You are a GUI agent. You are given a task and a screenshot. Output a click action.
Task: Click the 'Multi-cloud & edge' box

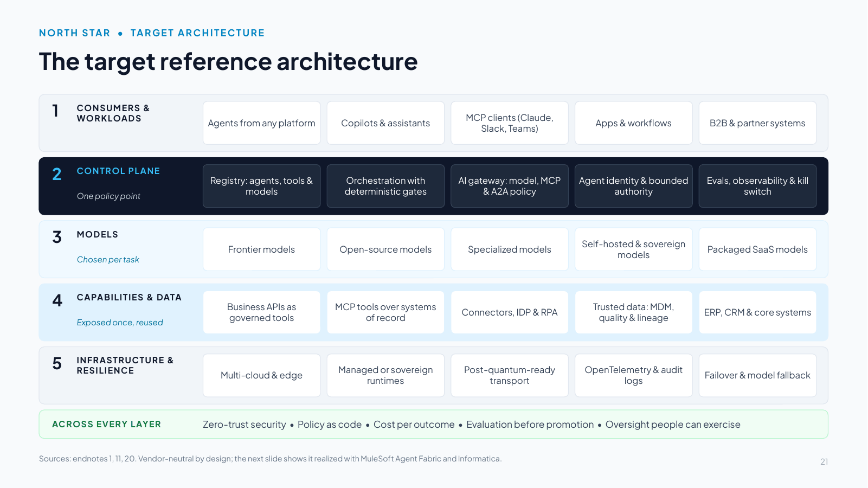point(261,375)
